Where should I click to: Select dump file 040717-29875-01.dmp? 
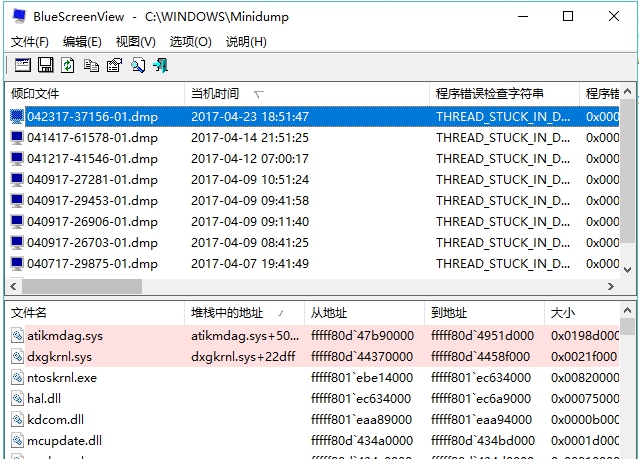point(92,264)
